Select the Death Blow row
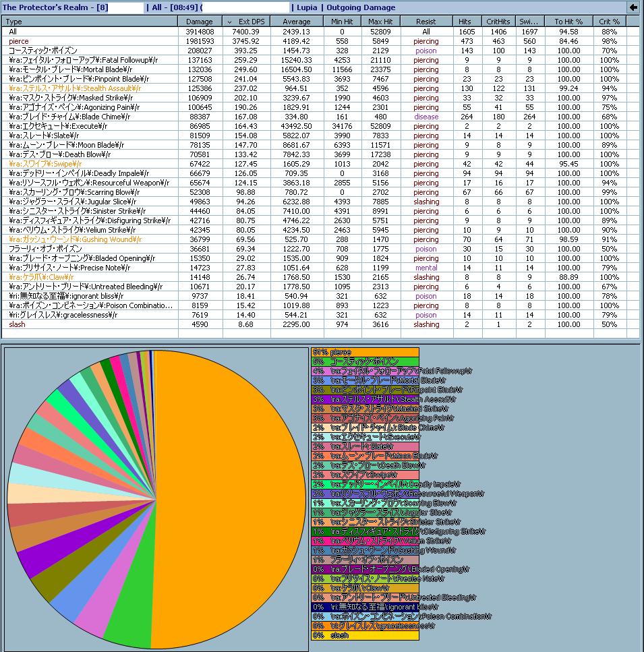This screenshot has height=652, width=644. [320, 154]
